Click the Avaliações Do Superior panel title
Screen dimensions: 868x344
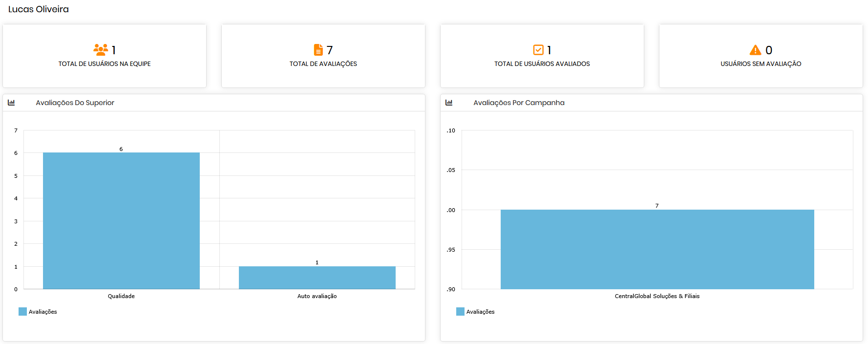point(75,103)
